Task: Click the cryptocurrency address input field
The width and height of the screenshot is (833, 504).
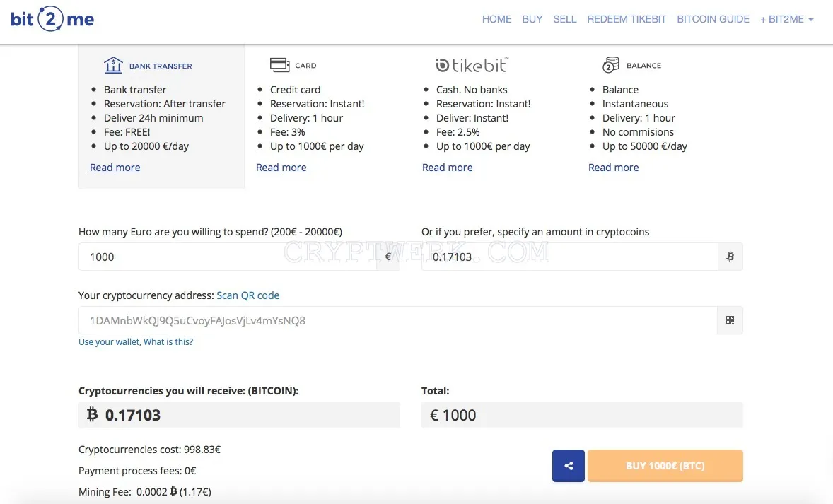Action: 398,320
